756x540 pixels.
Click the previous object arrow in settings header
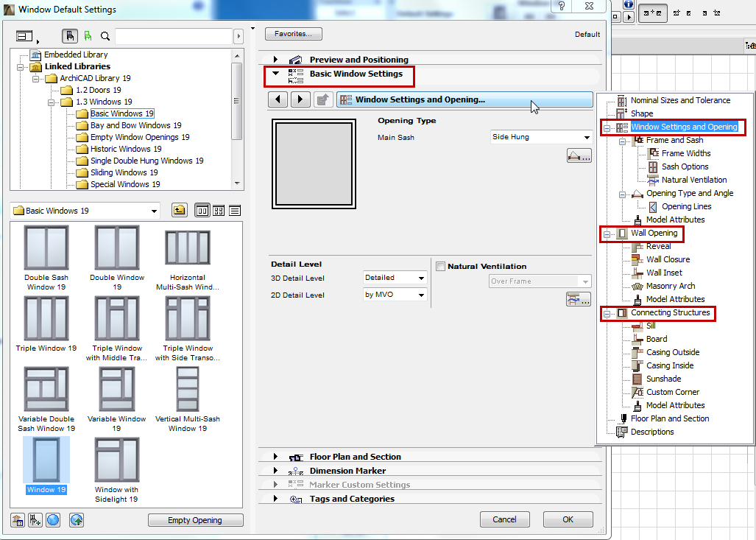click(278, 99)
